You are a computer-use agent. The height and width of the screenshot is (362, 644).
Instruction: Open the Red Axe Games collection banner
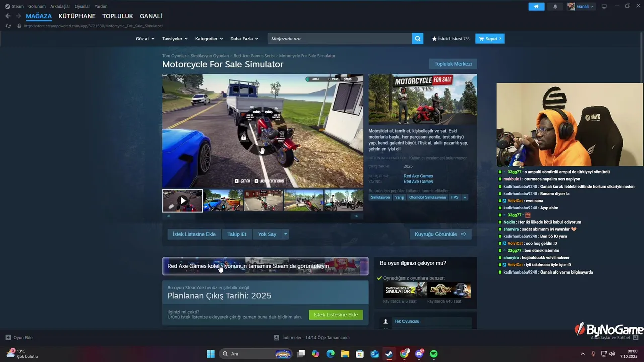265,266
